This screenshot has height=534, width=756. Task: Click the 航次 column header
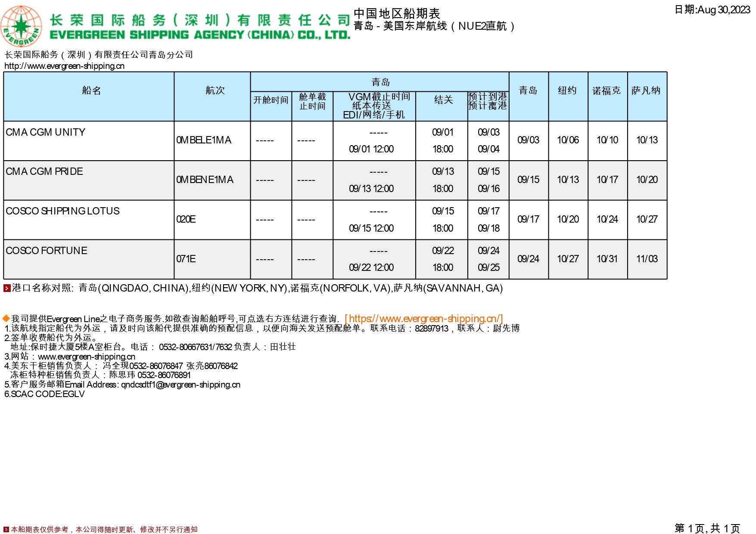pos(215,90)
